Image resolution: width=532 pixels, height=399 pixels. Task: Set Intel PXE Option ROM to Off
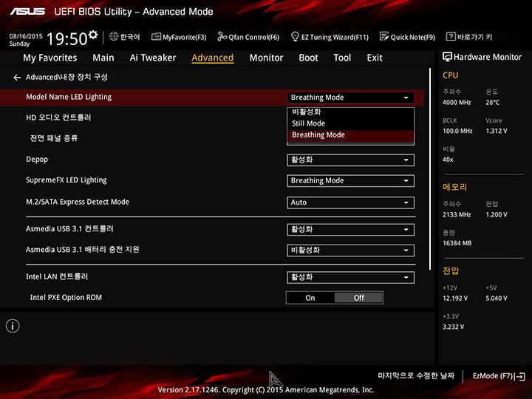point(359,298)
